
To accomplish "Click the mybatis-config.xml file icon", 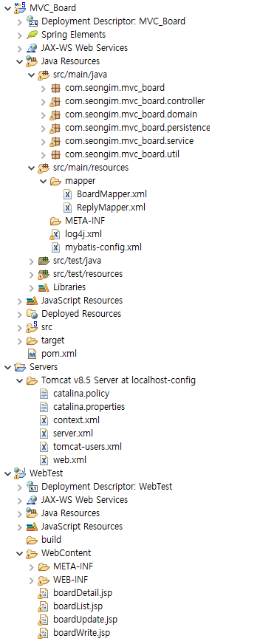I will coord(55,247).
